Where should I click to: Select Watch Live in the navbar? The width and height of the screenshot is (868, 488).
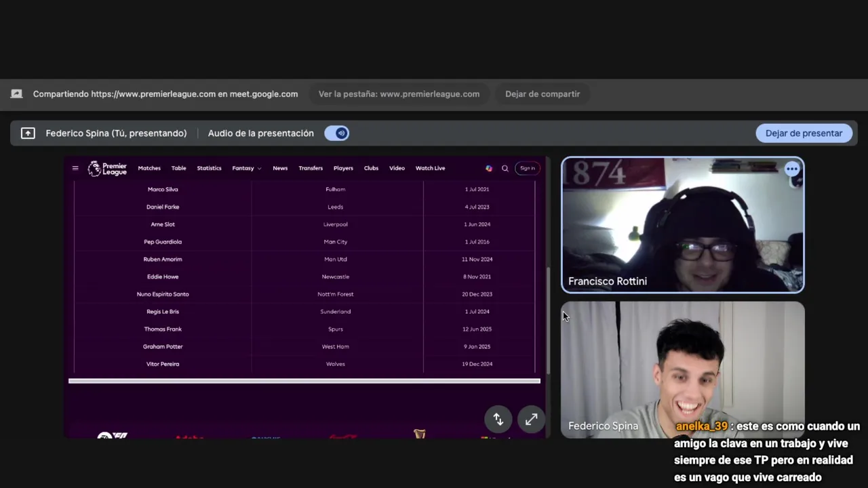(430, 168)
